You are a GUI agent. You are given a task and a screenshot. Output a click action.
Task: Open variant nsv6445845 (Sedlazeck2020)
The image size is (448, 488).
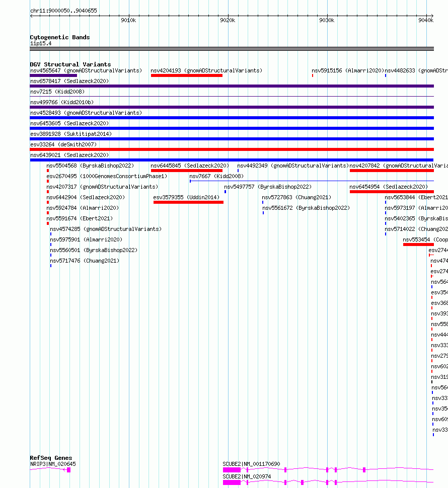pos(190,166)
